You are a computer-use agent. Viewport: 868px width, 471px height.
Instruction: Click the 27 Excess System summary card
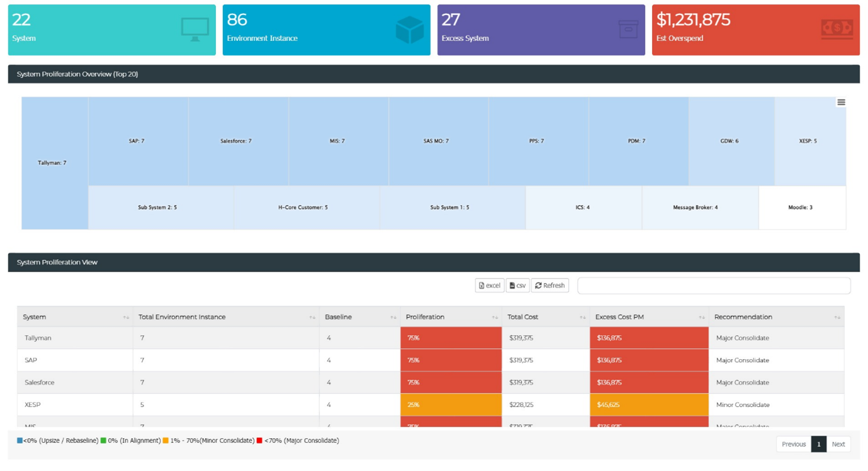click(x=541, y=30)
